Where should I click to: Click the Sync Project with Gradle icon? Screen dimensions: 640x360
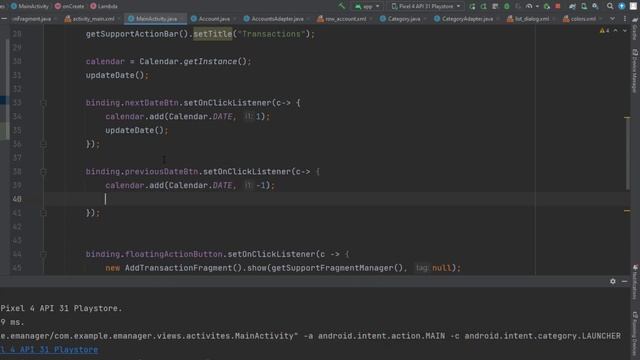click(573, 6)
